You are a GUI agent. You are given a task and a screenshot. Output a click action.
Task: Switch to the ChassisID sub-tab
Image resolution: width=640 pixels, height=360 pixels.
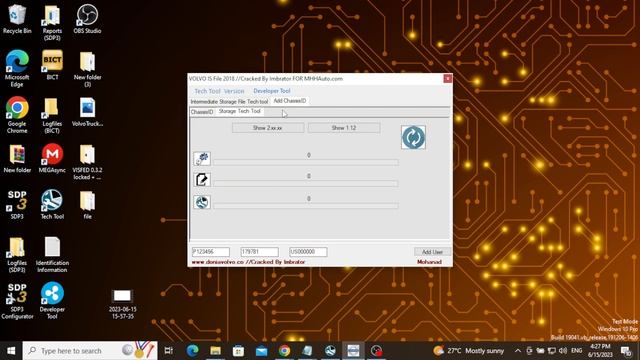(x=202, y=112)
